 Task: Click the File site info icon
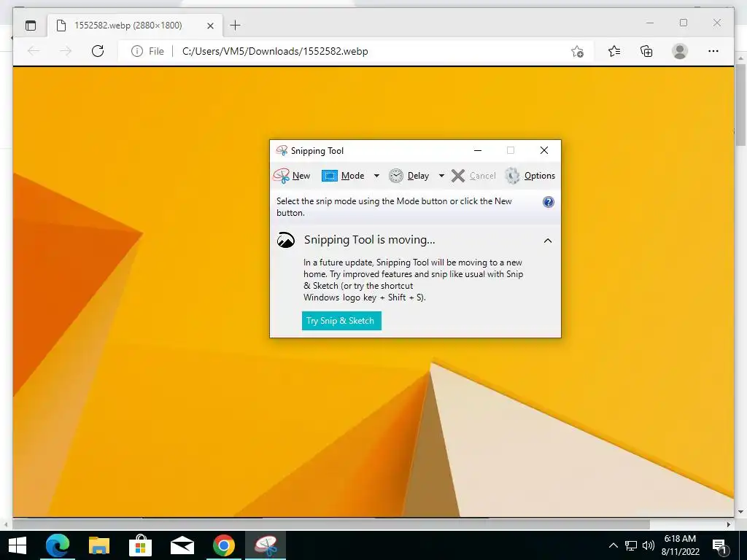point(136,51)
